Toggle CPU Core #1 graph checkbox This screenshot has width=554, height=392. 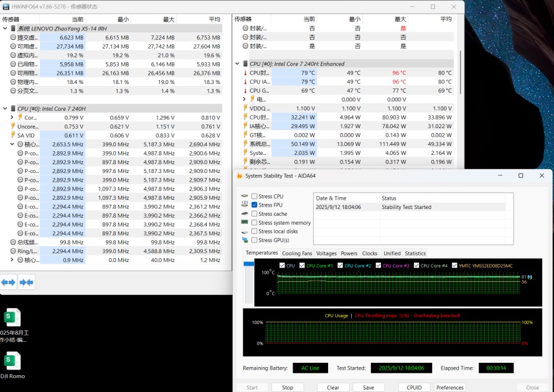(302, 266)
